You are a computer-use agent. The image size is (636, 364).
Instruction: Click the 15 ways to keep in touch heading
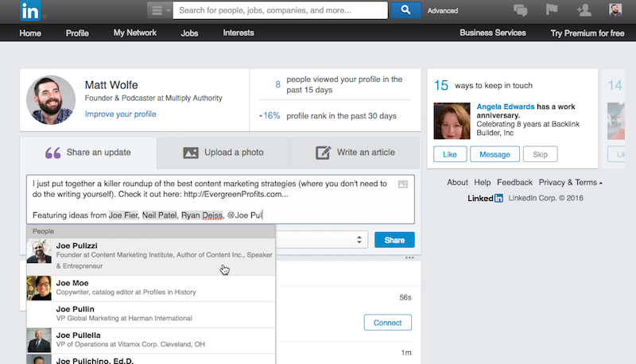[483, 86]
